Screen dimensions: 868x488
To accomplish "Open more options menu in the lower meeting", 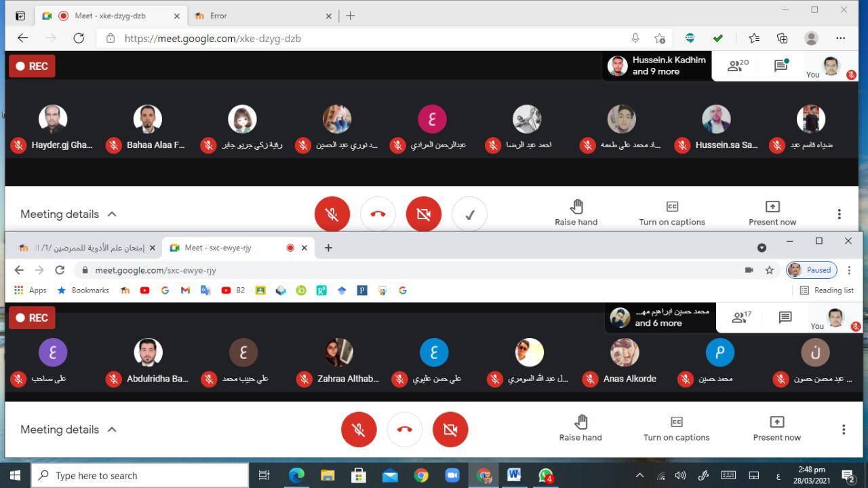I will pyautogui.click(x=844, y=430).
